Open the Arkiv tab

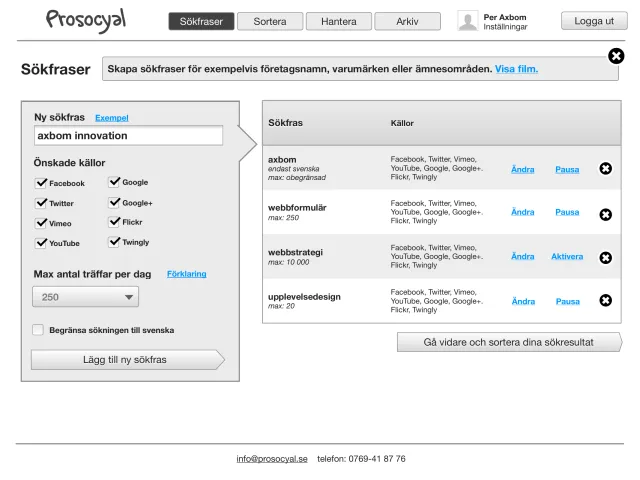coord(407,21)
